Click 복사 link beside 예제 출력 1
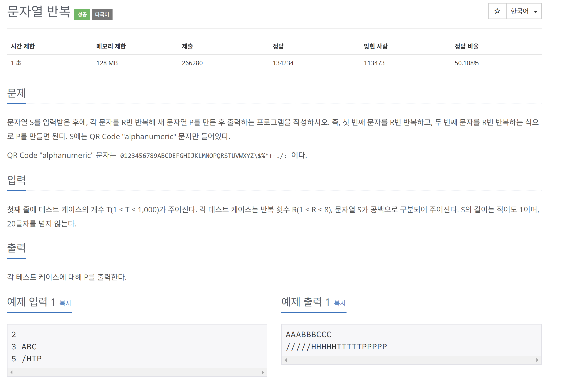Viewport: 588px width, 382px height. [340, 303]
